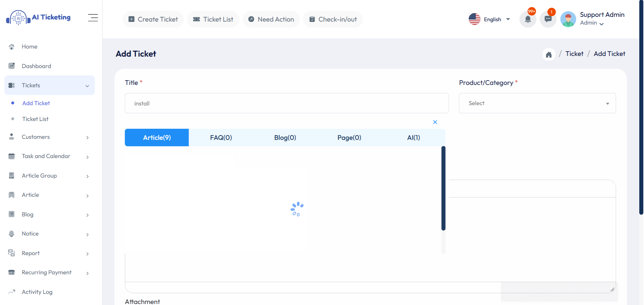Close the article suggestions popup
Screen dimensions: 644x305
pyautogui.click(x=435, y=122)
